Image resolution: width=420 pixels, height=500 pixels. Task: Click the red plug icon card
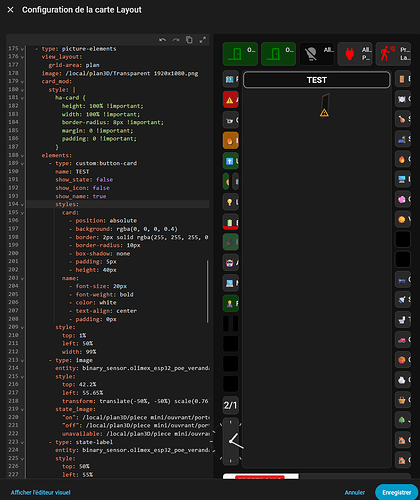tap(355, 54)
